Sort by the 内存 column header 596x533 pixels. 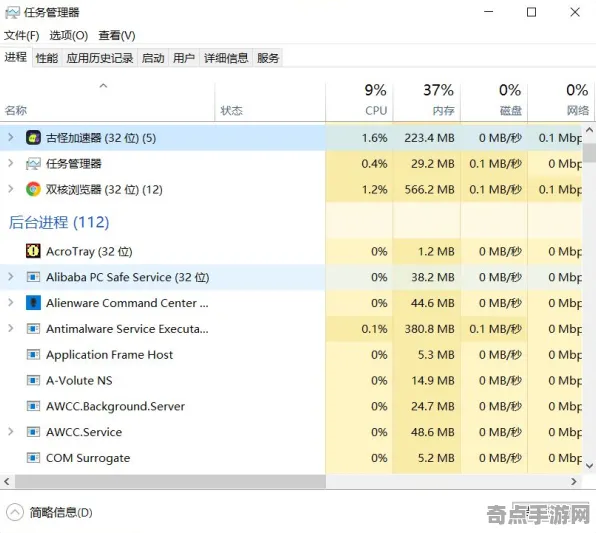coord(426,101)
